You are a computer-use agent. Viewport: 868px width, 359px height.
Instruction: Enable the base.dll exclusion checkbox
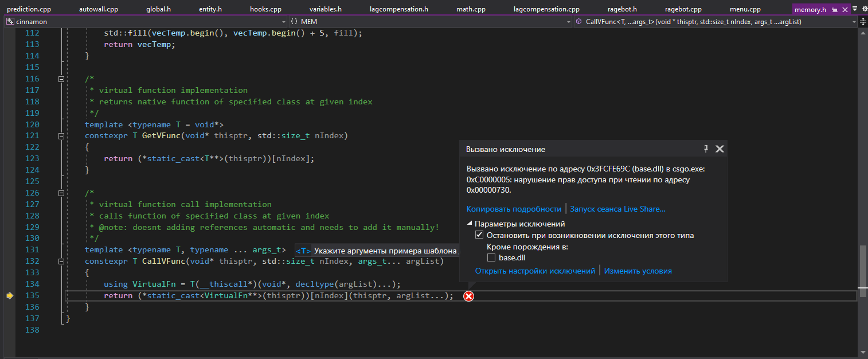coord(491,258)
